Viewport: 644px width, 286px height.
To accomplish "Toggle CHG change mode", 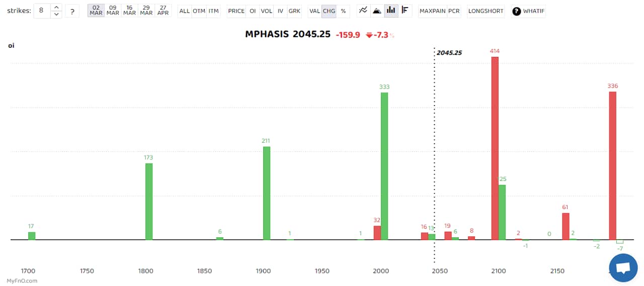I will (329, 11).
